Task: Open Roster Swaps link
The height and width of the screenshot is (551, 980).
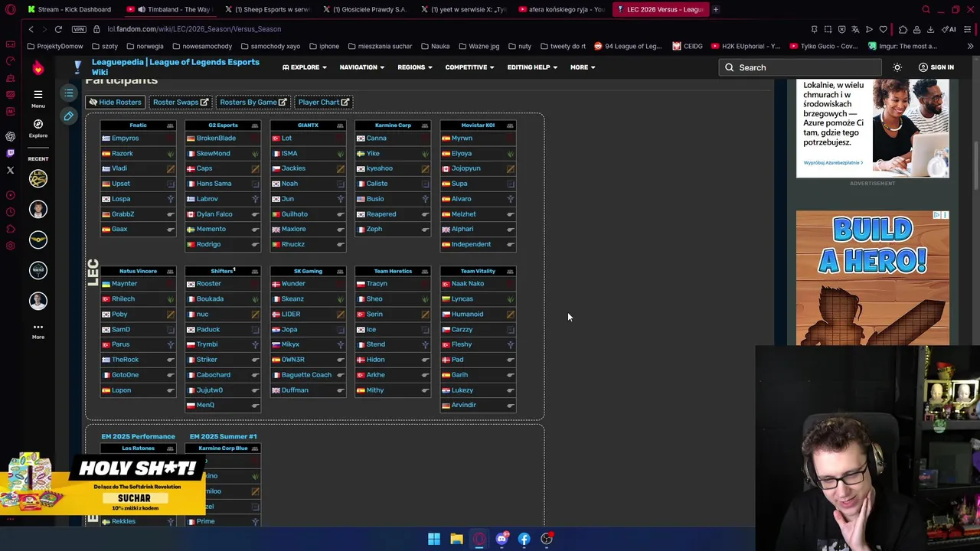Action: point(180,102)
